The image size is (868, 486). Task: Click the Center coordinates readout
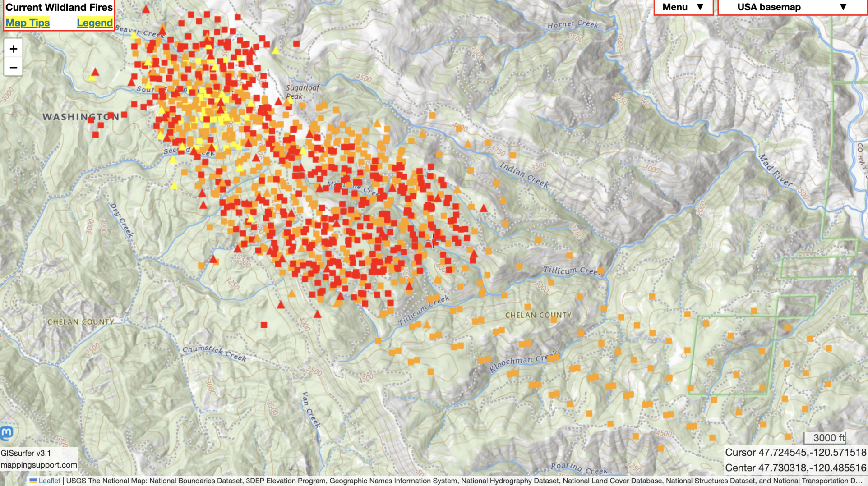(x=795, y=468)
